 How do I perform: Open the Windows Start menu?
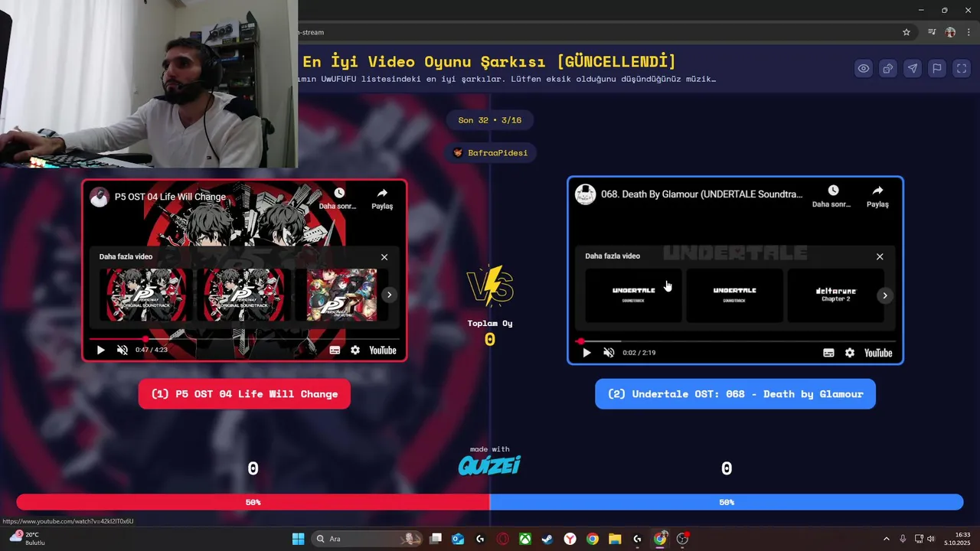[298, 539]
